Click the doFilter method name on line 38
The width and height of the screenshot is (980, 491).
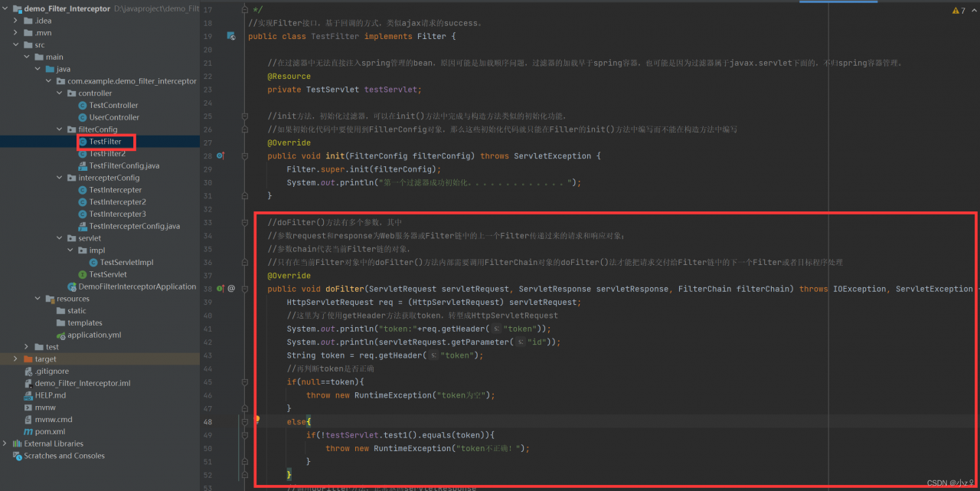click(x=344, y=289)
